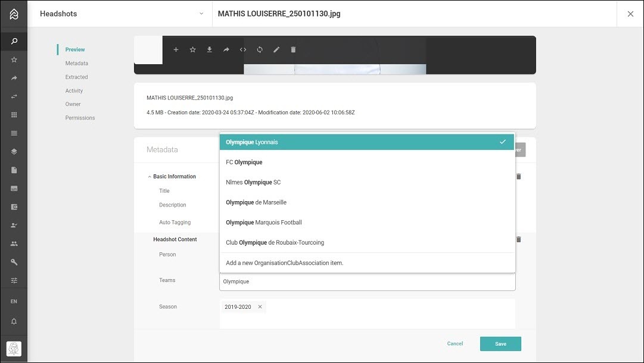
Task: Click the pencil edit icon in toolbar
Action: pyautogui.click(x=276, y=49)
